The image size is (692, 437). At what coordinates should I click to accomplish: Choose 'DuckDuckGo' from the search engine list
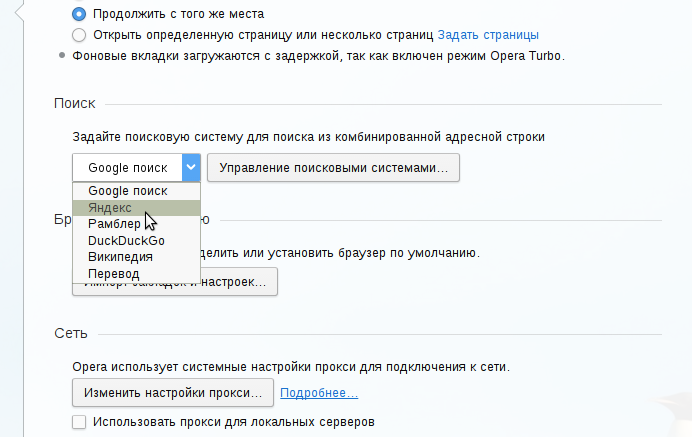coord(136,241)
